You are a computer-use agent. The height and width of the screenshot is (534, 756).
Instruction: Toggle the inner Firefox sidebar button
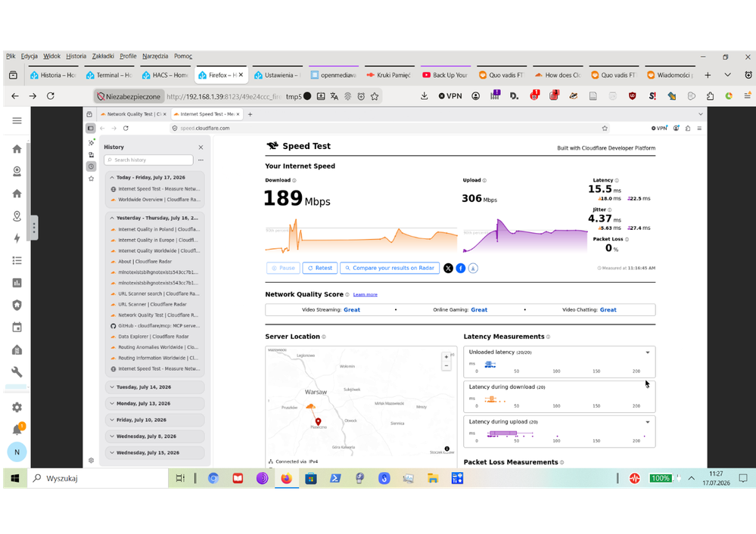pos(91,128)
